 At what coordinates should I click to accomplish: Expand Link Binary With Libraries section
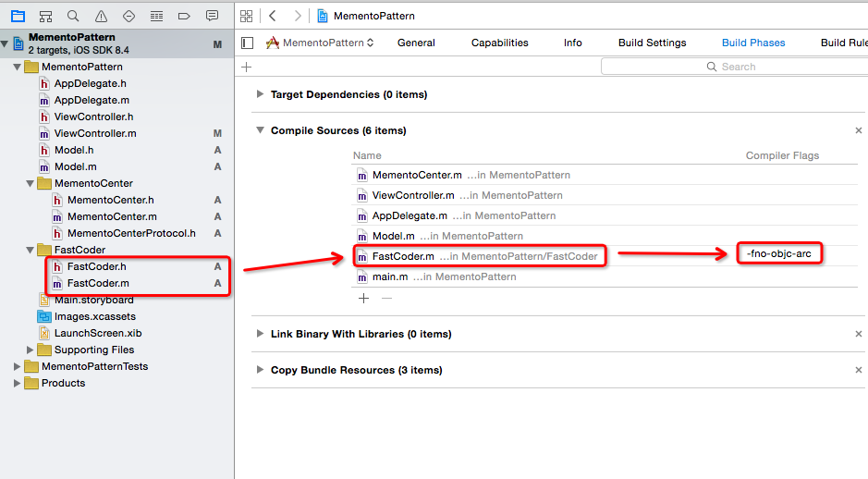[260, 334]
